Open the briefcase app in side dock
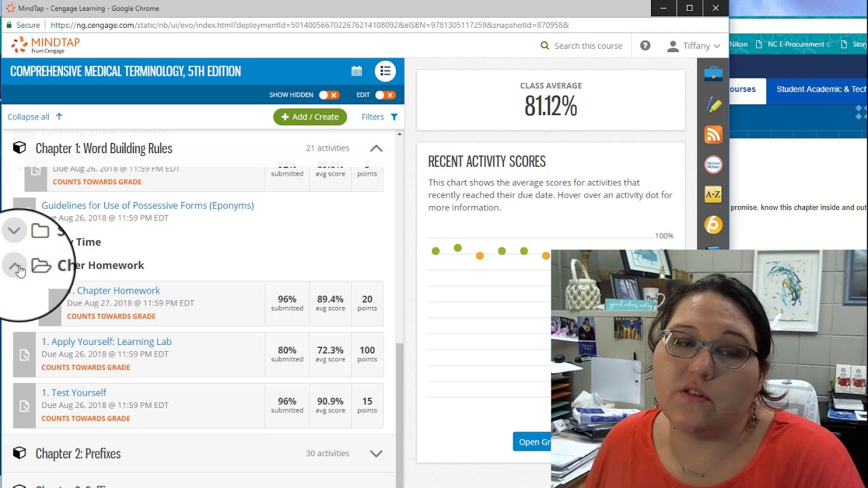 coord(713,74)
